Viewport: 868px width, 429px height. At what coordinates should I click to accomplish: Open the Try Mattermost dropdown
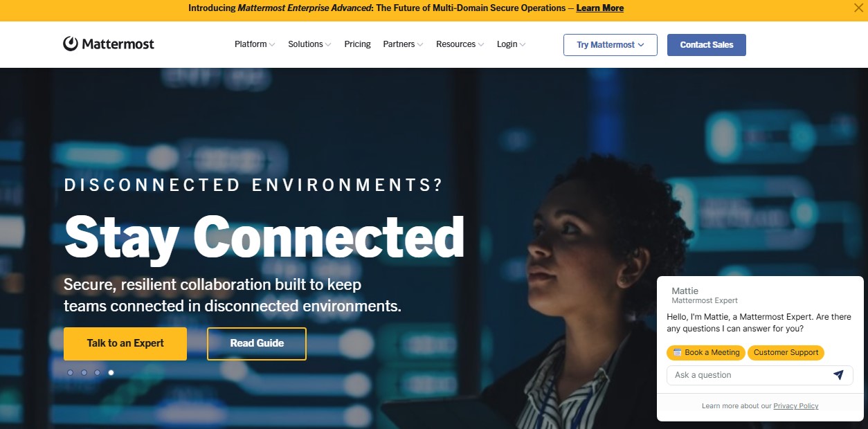coord(611,45)
